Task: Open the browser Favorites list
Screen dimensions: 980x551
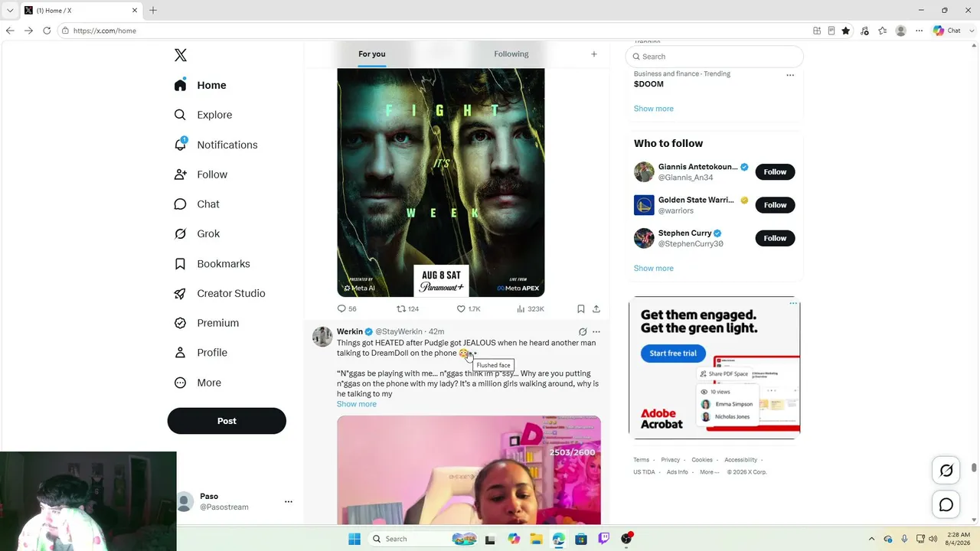Action: point(883,31)
